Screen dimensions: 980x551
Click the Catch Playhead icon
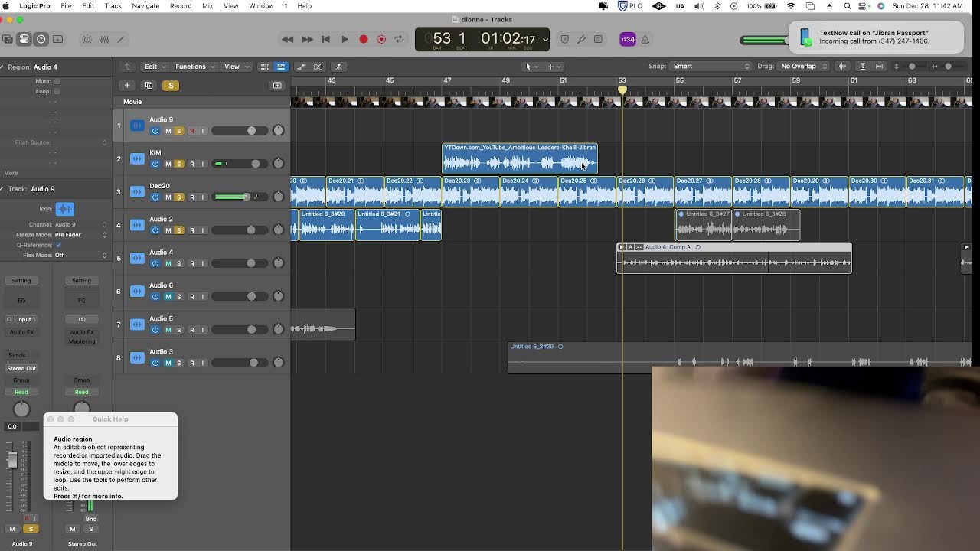coord(339,67)
